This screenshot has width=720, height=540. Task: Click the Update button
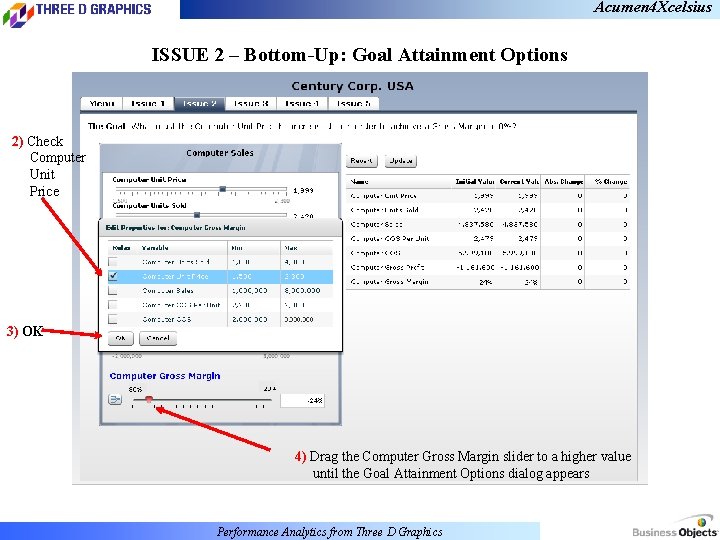(x=400, y=161)
